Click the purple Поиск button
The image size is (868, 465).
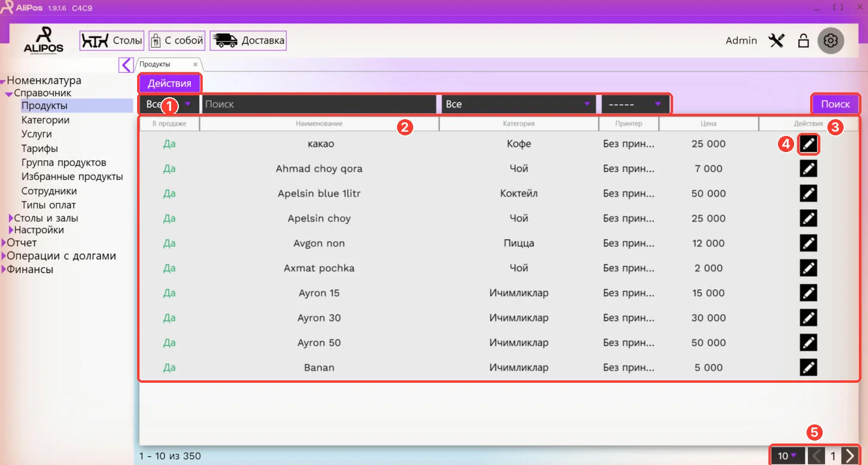click(835, 104)
